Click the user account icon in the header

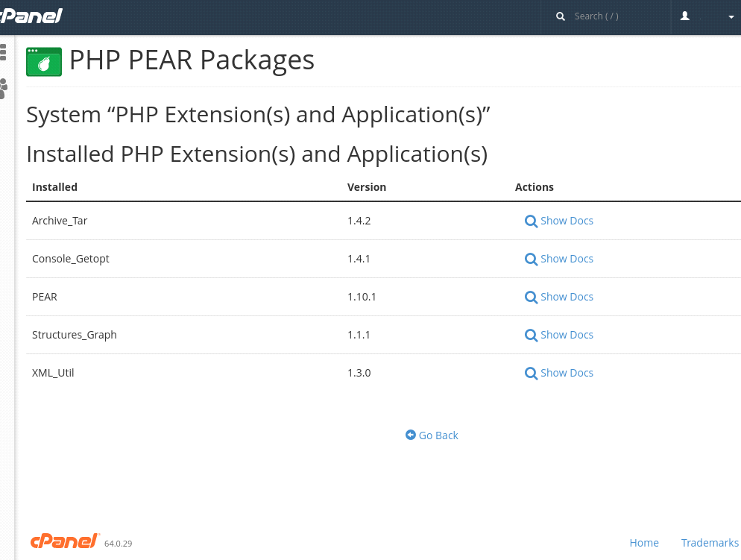[685, 16]
